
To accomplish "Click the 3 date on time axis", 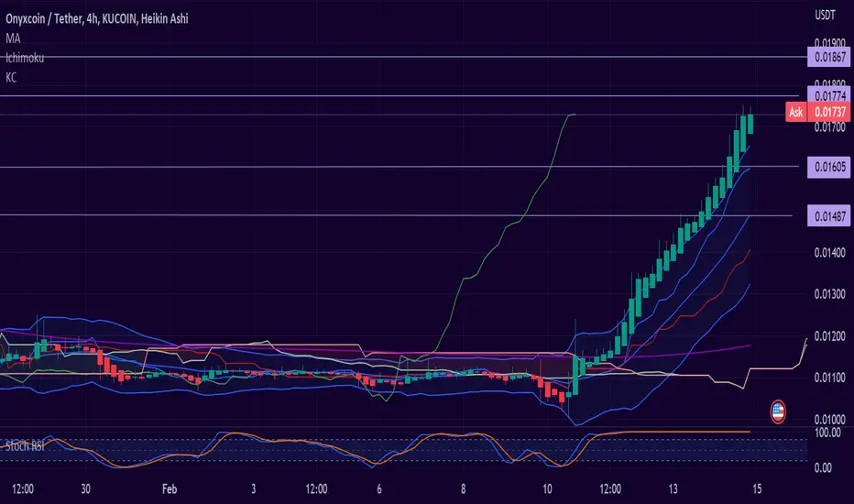I will coord(253,488).
